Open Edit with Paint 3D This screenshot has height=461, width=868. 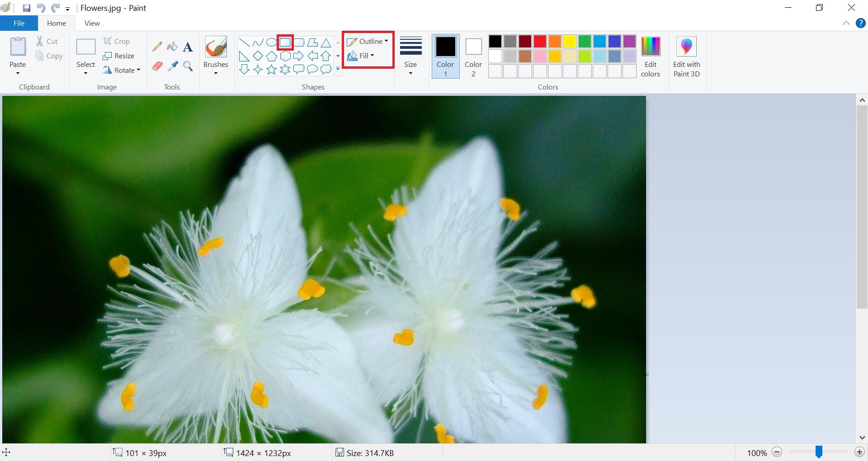click(x=686, y=55)
